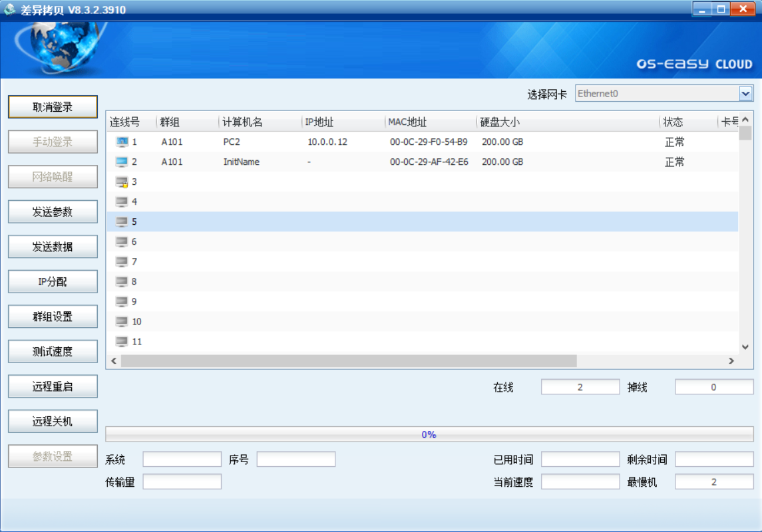Viewport: 762px width, 532px height.
Task: Click the 取消登录 button
Action: click(x=53, y=107)
